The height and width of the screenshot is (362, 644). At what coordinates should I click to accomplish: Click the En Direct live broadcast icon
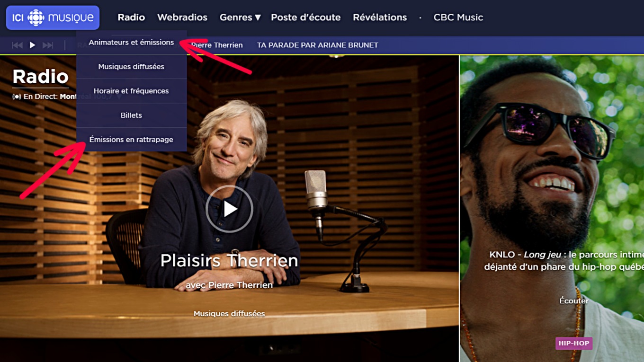(17, 97)
